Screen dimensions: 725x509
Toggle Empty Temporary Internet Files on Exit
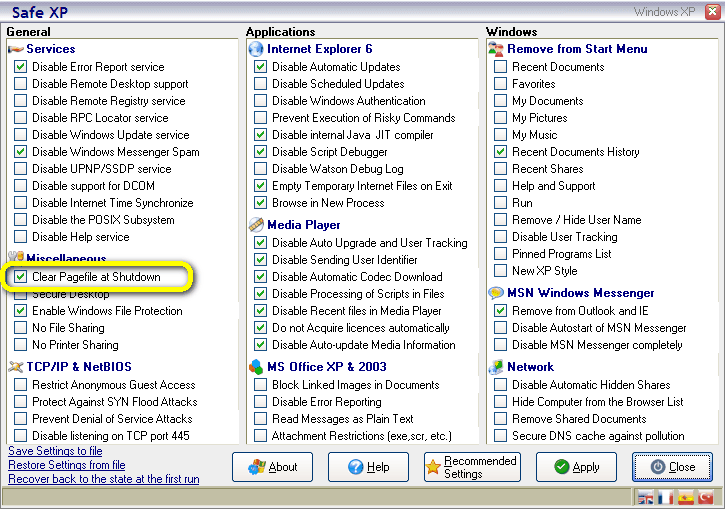click(x=260, y=186)
